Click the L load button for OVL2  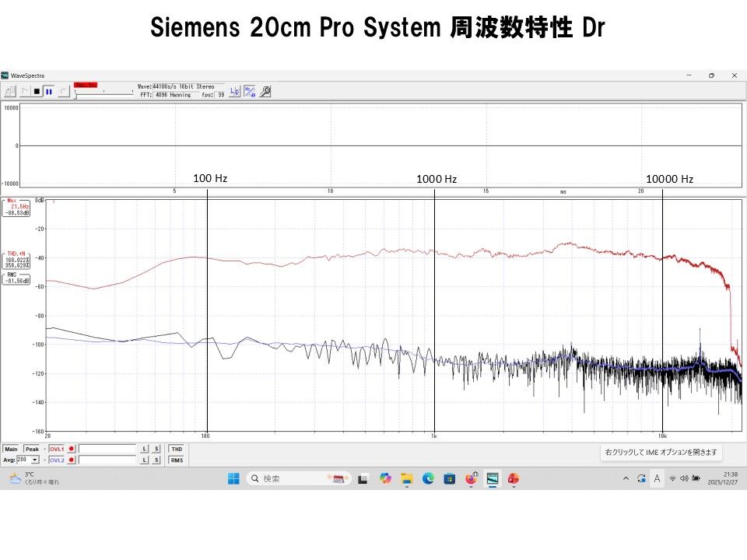pyautogui.click(x=145, y=460)
